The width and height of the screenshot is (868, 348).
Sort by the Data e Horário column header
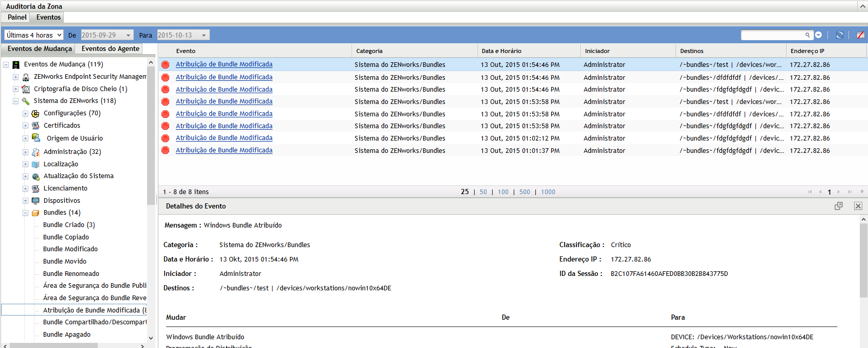[x=501, y=51]
